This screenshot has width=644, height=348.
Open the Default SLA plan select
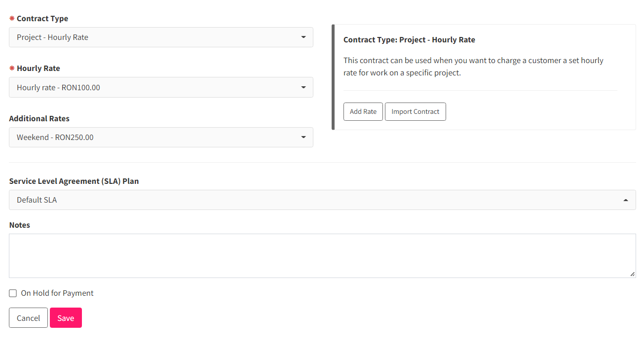pos(322,200)
